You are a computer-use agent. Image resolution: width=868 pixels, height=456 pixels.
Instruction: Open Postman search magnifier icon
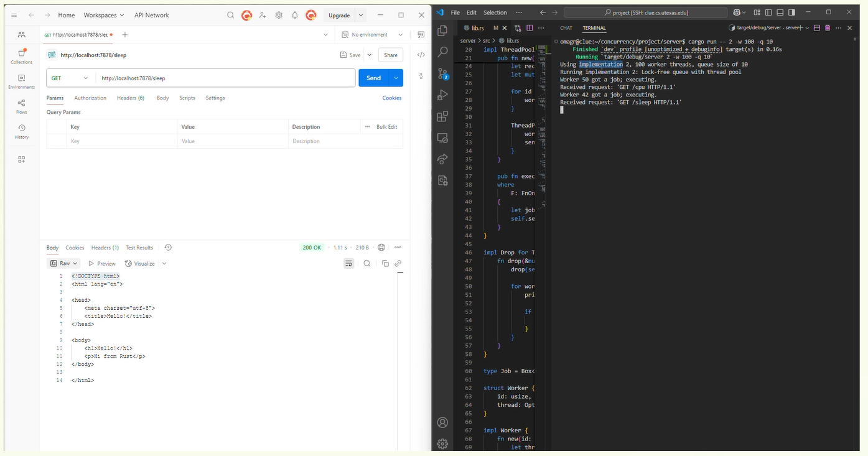231,15
